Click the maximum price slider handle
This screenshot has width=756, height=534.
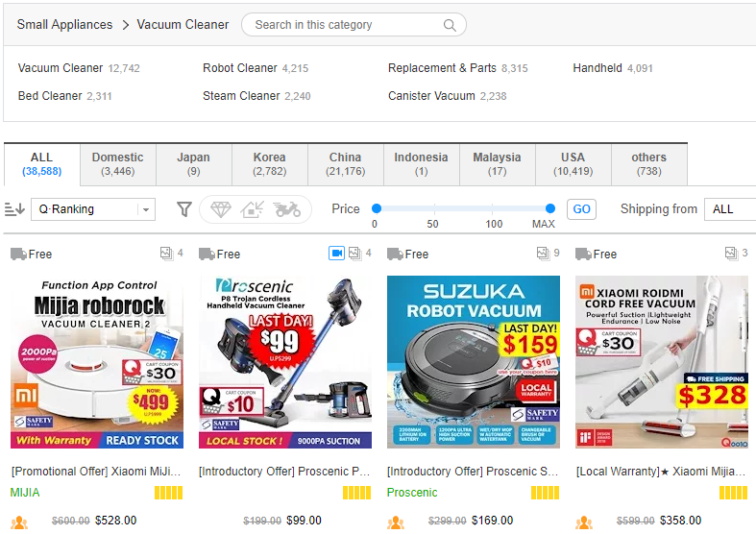click(x=550, y=208)
